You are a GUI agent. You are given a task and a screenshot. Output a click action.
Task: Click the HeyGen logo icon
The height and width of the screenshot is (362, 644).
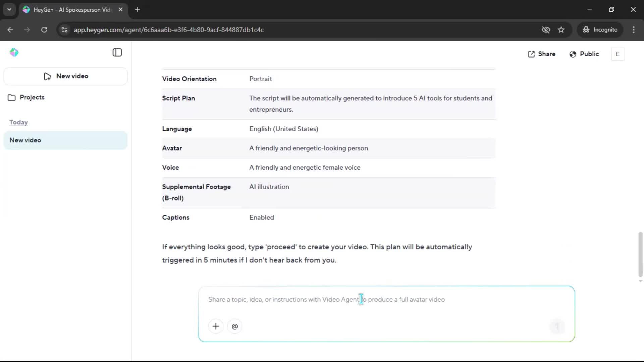pyautogui.click(x=14, y=53)
